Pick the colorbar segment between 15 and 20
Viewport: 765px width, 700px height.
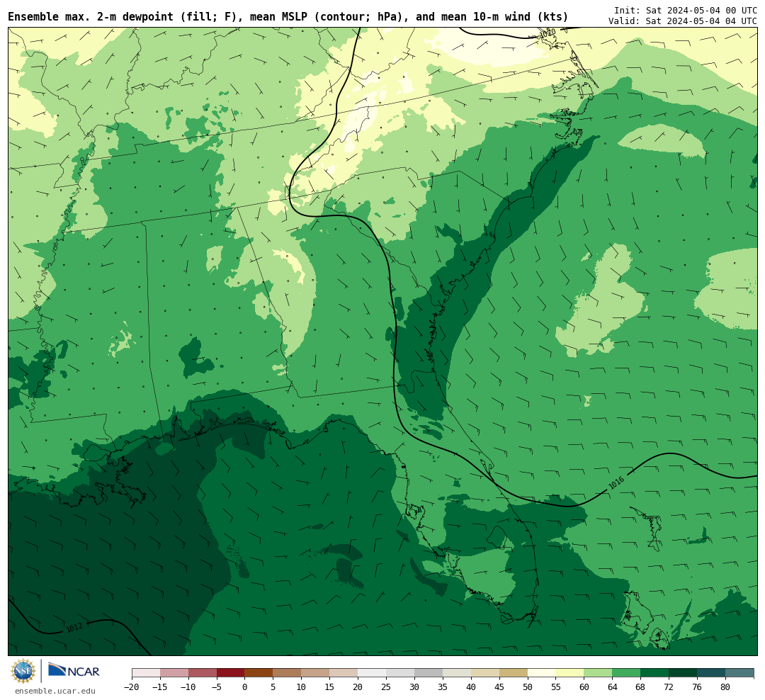344,673
